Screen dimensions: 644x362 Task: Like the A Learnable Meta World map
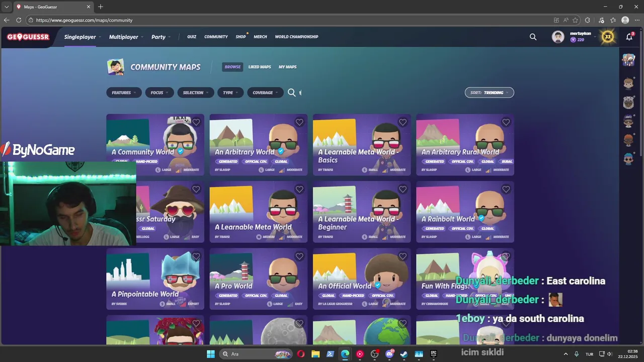click(x=299, y=190)
